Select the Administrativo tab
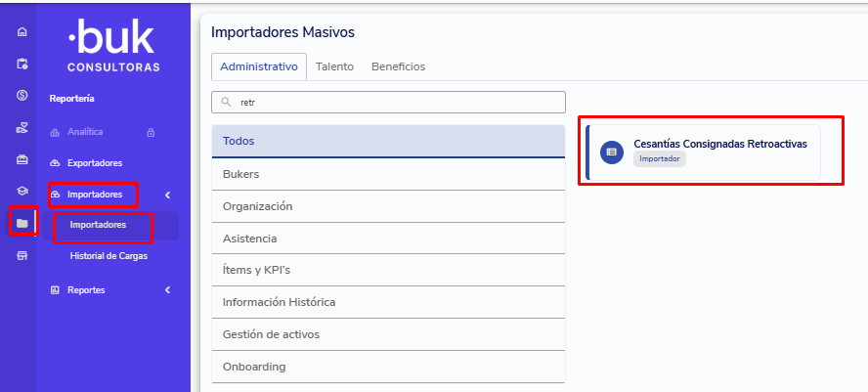Viewport: 868px width, 392px height. point(259,66)
